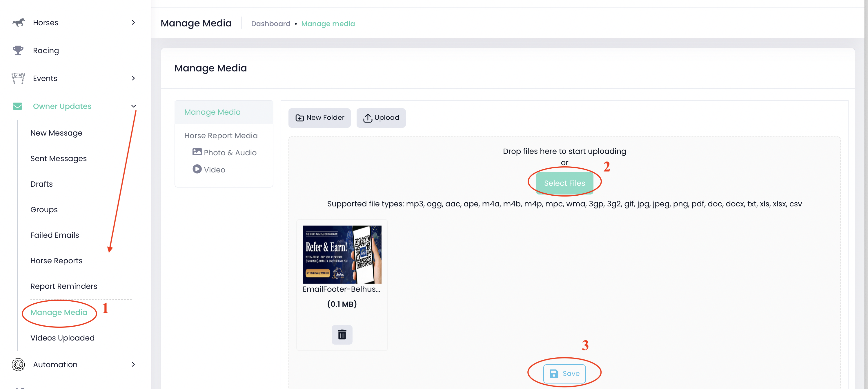Click the horse icon in sidebar
Viewport: 868px width, 389px height.
18,23
